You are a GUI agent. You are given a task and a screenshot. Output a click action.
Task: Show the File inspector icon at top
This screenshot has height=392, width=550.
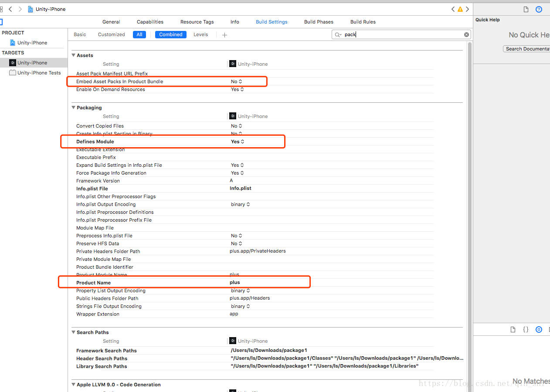tap(526, 9)
